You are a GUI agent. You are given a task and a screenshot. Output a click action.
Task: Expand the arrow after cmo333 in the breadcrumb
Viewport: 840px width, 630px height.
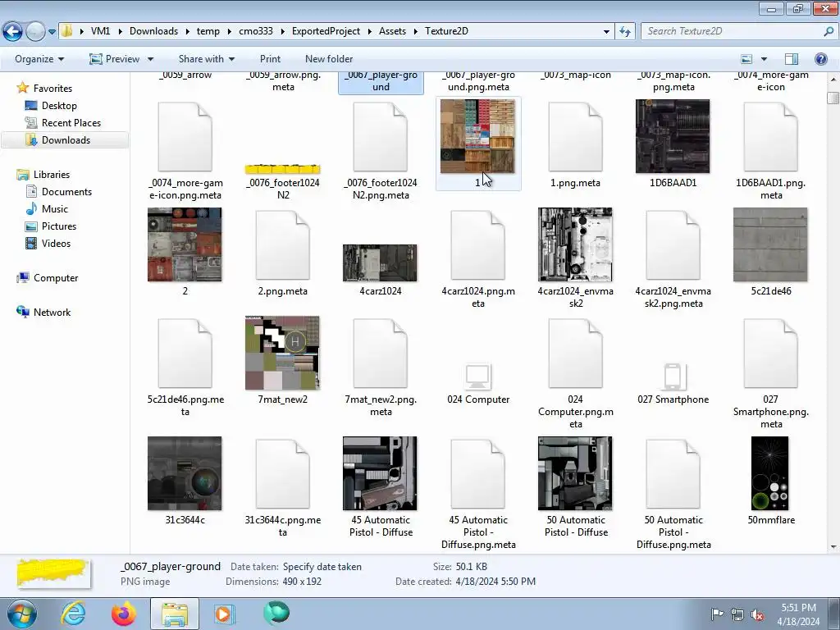[282, 32]
